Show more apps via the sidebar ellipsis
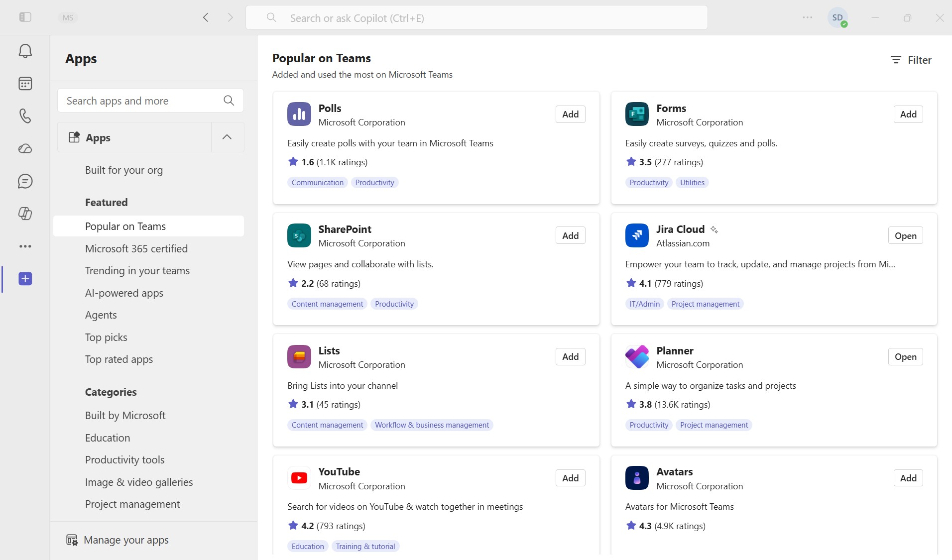The width and height of the screenshot is (952, 560). 25,246
